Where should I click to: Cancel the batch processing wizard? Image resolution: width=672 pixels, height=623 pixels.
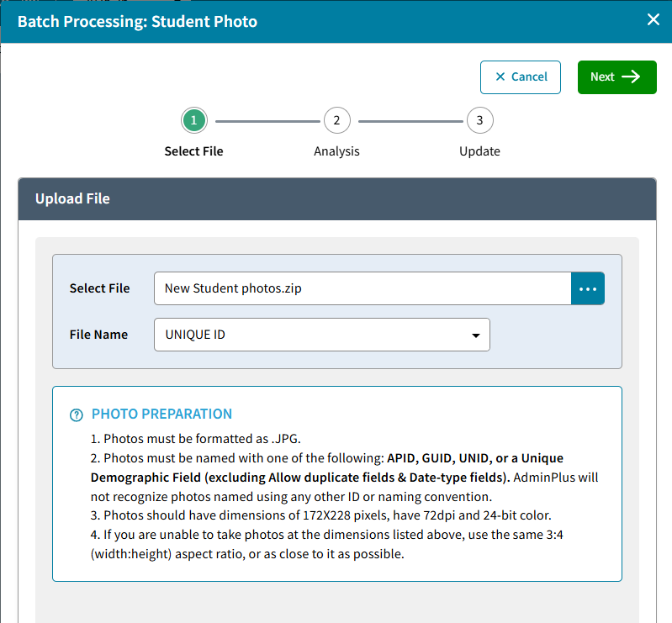tap(521, 77)
